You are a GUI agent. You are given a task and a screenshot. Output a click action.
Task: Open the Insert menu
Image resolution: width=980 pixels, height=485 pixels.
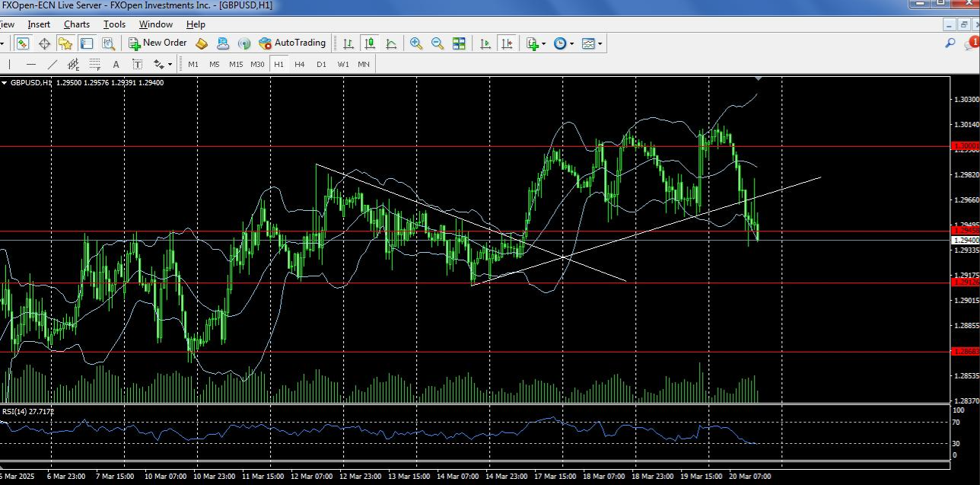click(39, 24)
